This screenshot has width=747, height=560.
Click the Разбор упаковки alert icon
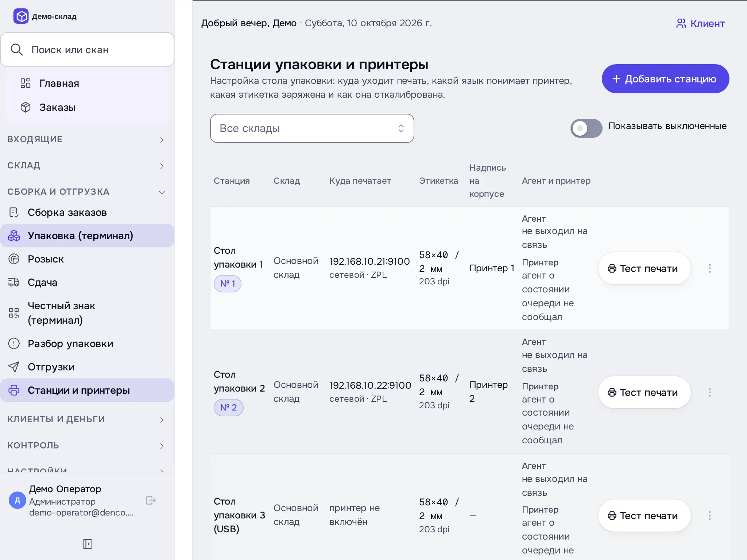(x=14, y=343)
